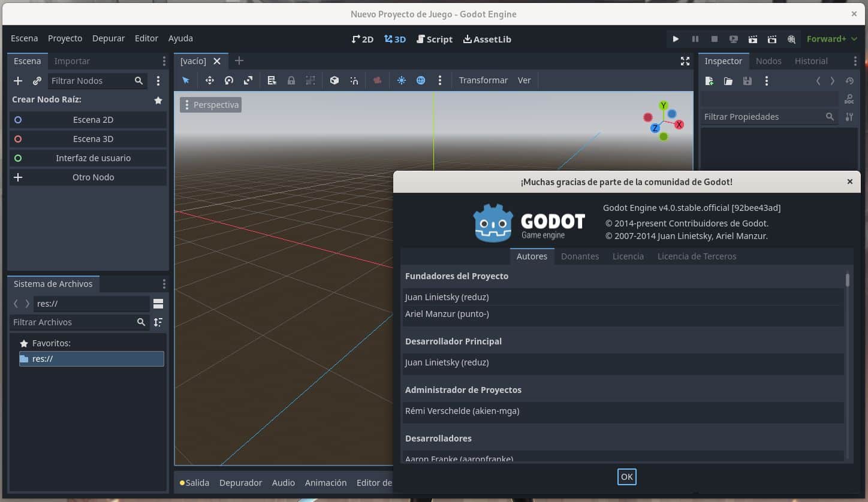Choose Otro Nodo as root
Screen dimensions: 868x502
(88, 177)
